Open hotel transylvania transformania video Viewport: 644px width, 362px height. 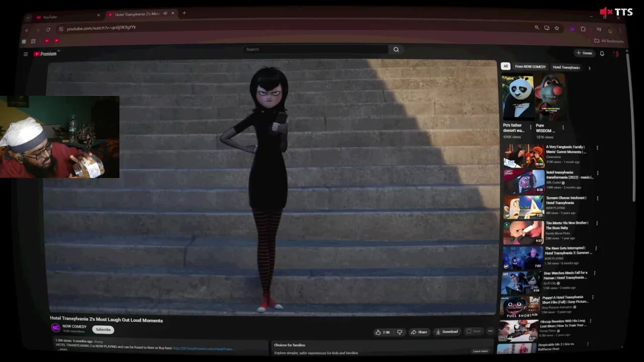pos(524,181)
